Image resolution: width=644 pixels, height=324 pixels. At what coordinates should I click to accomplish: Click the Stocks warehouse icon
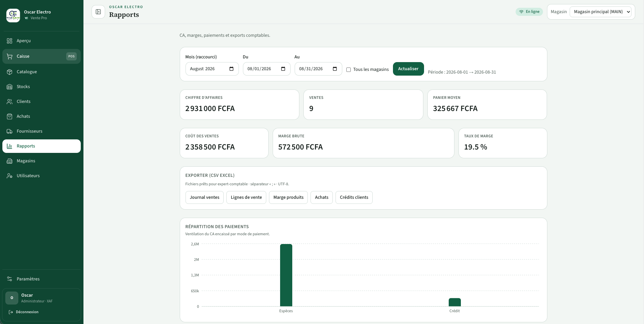pyautogui.click(x=9, y=87)
